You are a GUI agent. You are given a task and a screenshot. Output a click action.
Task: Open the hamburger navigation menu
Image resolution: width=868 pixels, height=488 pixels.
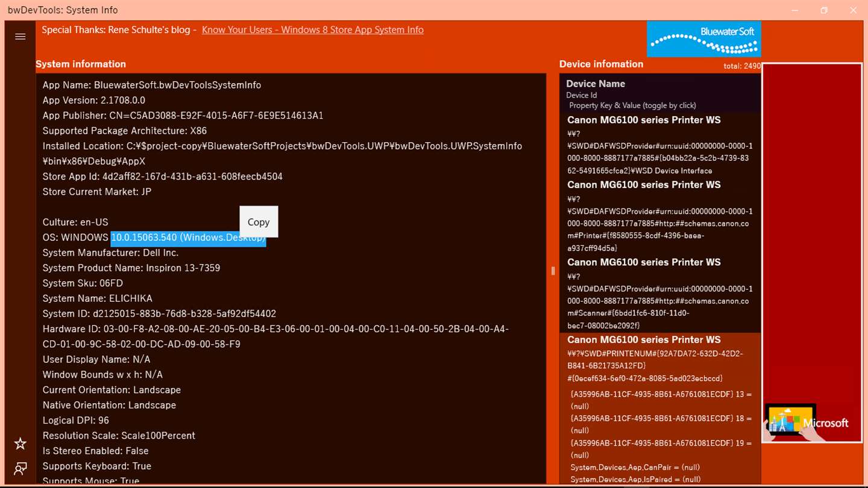pyautogui.click(x=20, y=37)
